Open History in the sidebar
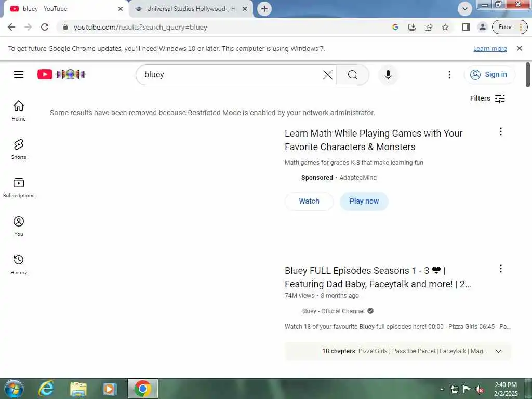532x399 pixels. (19, 264)
